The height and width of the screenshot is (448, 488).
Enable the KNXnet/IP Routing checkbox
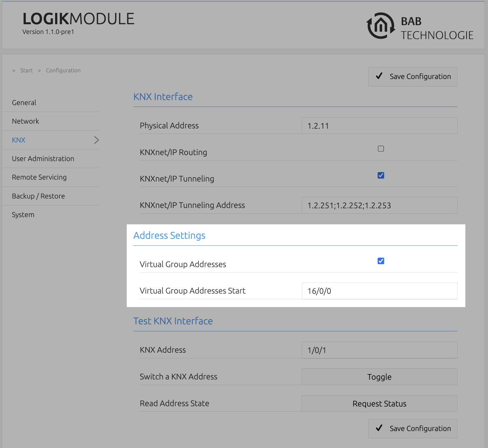point(381,148)
